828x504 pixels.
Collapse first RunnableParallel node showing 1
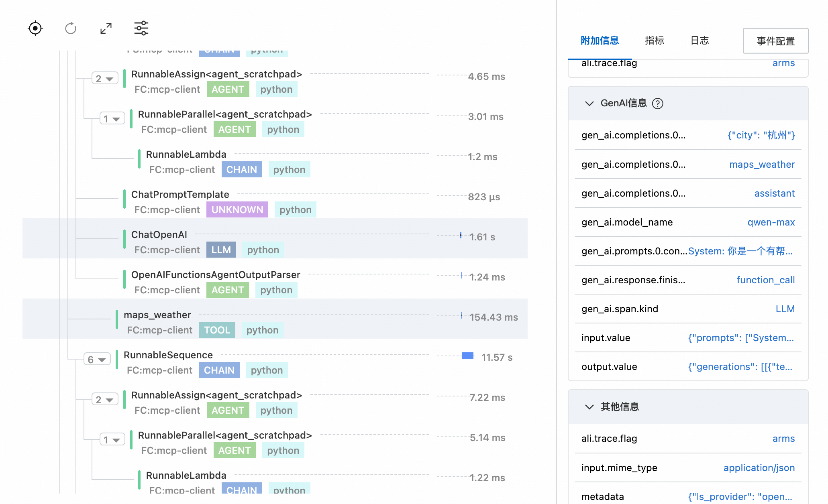112,118
